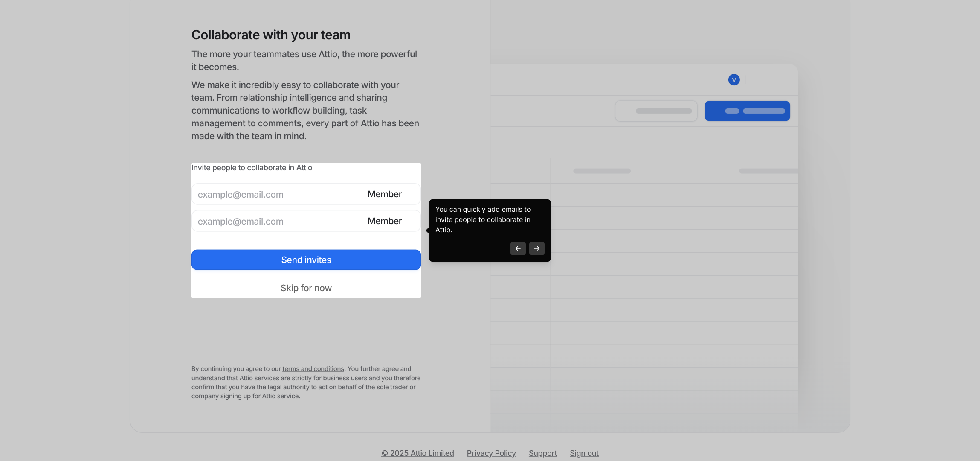Open the Support footer link
This screenshot has width=980, height=461.
click(x=543, y=453)
